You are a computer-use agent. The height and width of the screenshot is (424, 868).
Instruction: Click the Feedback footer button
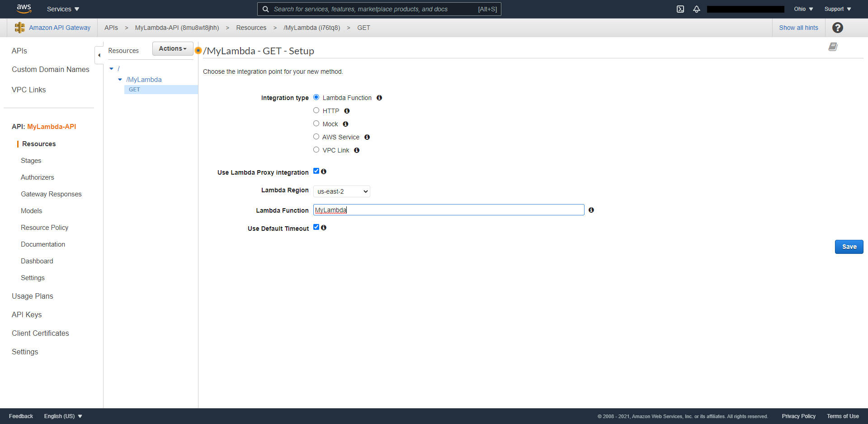pos(21,416)
